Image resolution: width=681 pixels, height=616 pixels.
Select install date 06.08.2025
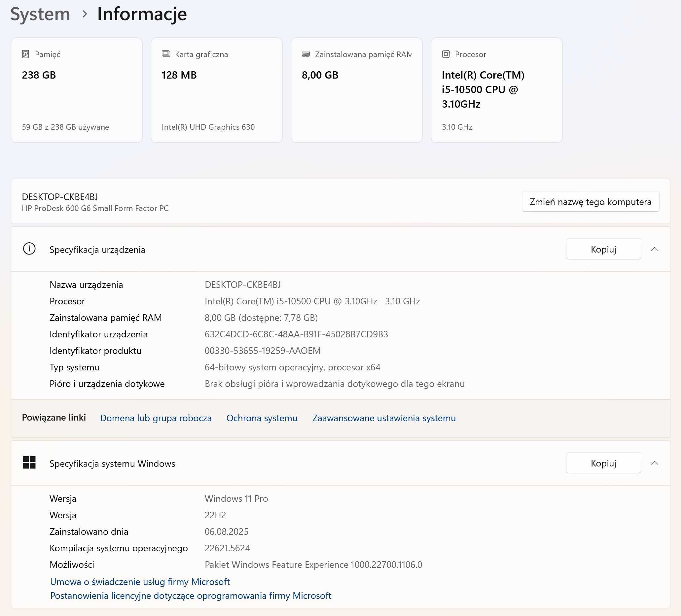tap(226, 531)
